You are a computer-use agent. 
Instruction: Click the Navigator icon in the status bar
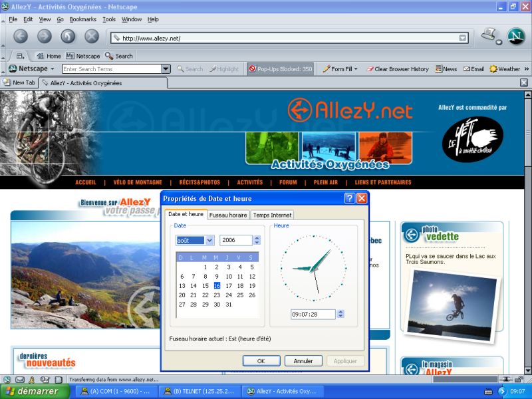7,380
